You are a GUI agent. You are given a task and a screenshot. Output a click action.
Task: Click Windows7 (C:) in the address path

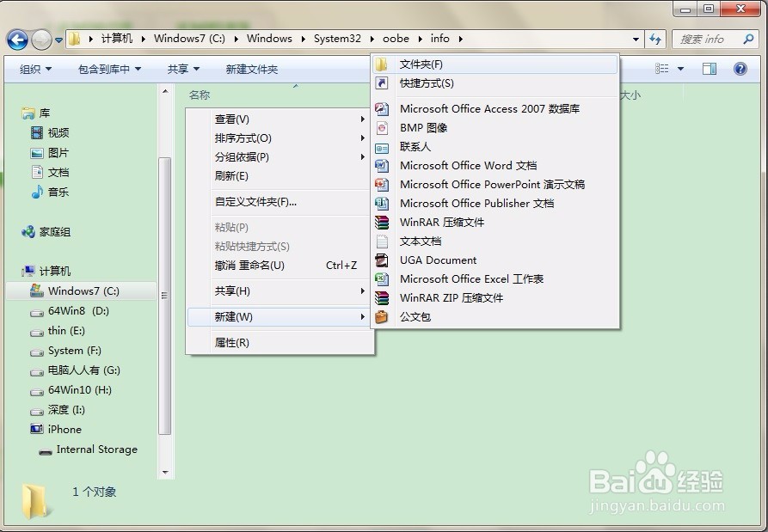coord(189,39)
